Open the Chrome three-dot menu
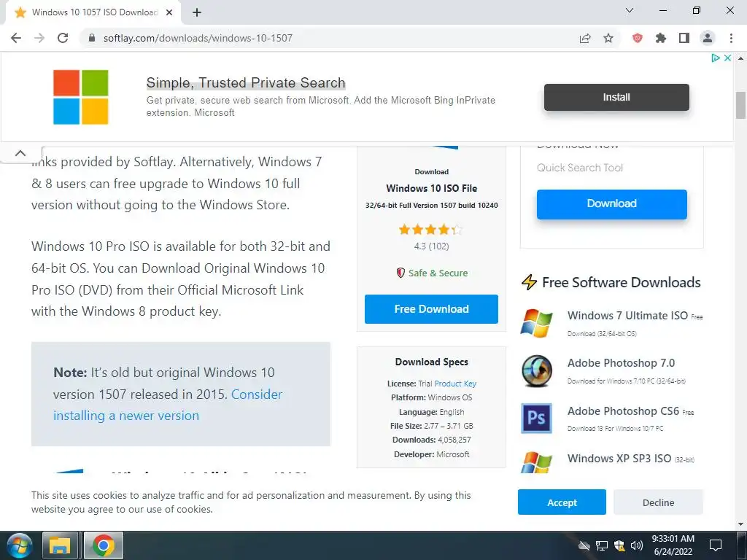The image size is (747, 560). pyautogui.click(x=731, y=38)
